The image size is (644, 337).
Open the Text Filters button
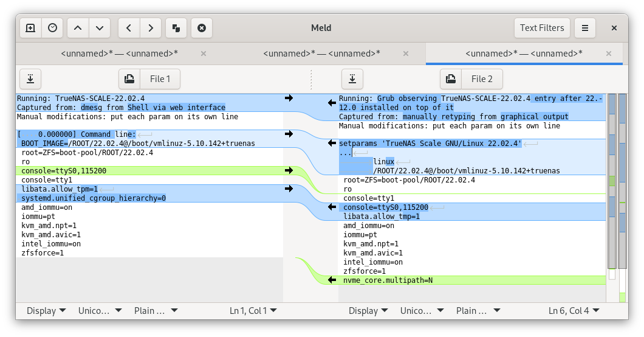coord(542,28)
